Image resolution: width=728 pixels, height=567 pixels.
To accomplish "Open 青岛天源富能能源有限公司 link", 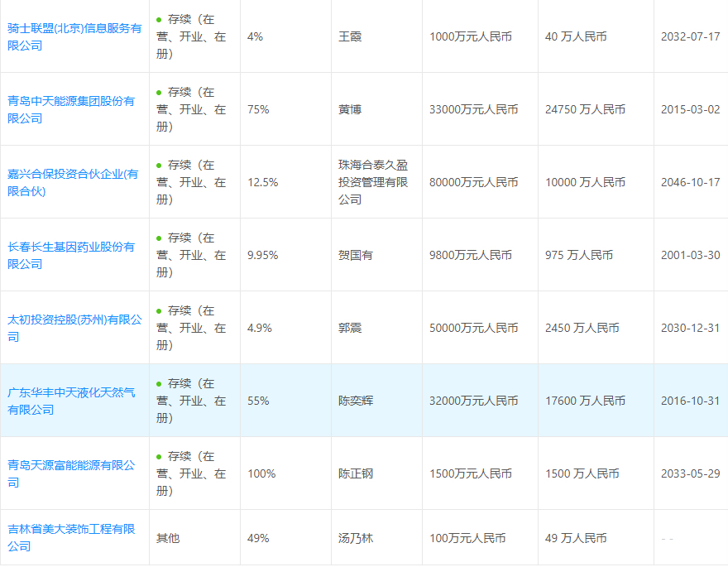I will [x=71, y=473].
